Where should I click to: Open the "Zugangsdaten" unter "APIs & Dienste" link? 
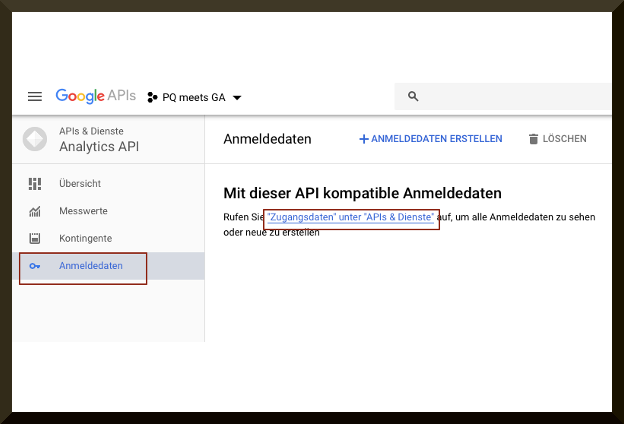click(x=351, y=217)
